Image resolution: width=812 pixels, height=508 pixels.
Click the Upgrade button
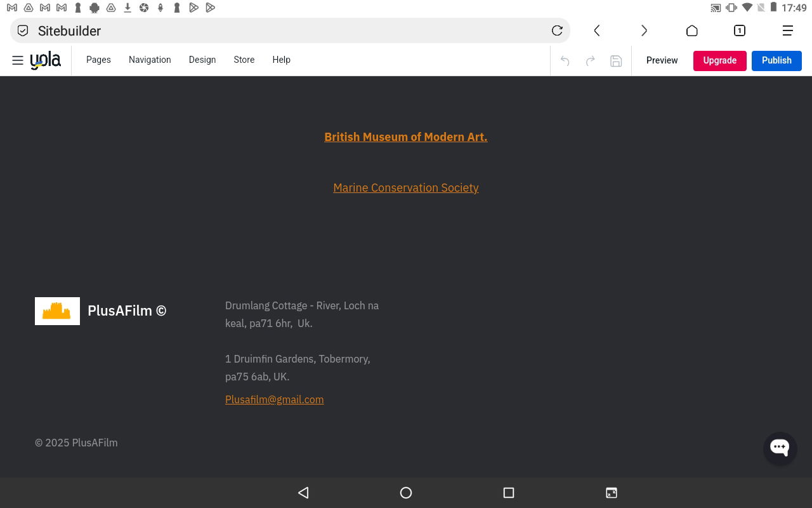pyautogui.click(x=720, y=60)
